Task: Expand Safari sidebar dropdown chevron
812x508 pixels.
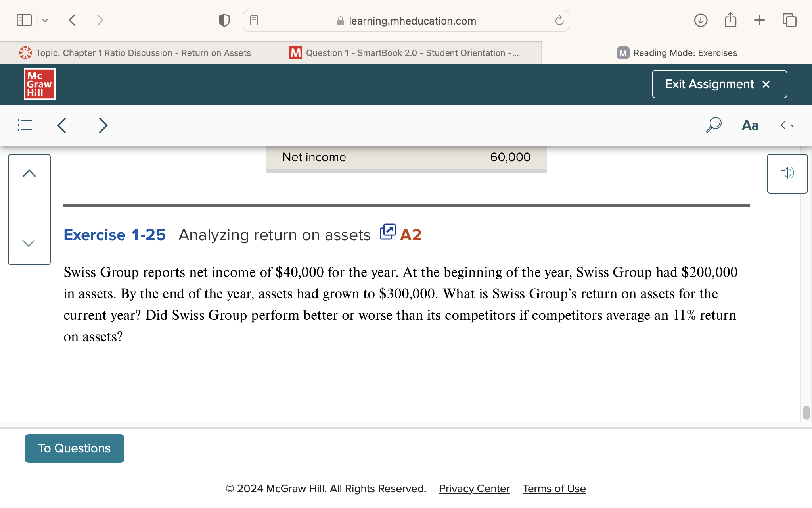Action: pyautogui.click(x=45, y=20)
